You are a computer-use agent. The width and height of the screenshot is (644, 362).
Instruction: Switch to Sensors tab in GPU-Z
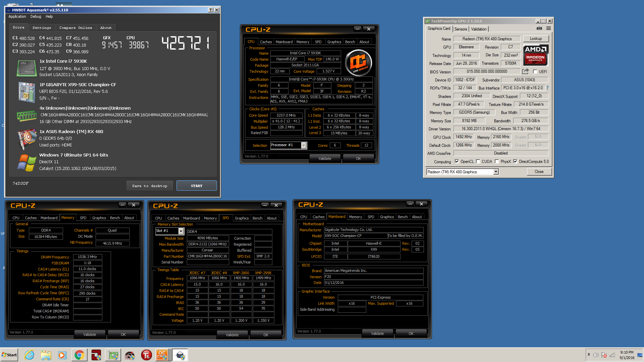click(x=461, y=29)
